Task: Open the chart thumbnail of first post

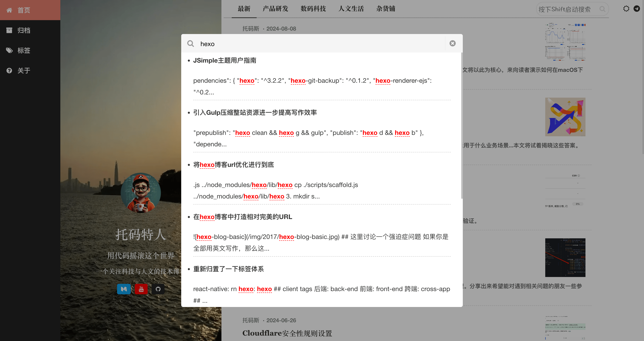Action: (x=565, y=42)
